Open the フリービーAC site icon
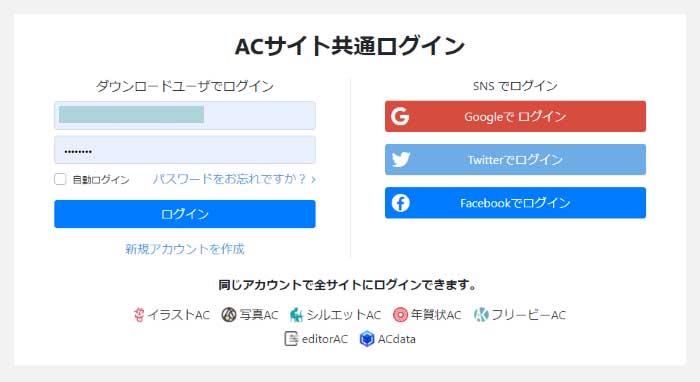Screen dimensions: 700x382 481,315
